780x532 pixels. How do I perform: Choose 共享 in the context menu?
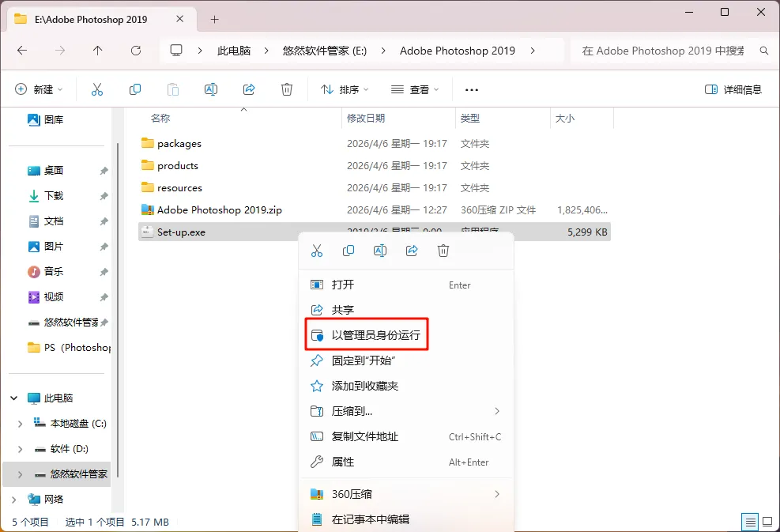click(405, 310)
